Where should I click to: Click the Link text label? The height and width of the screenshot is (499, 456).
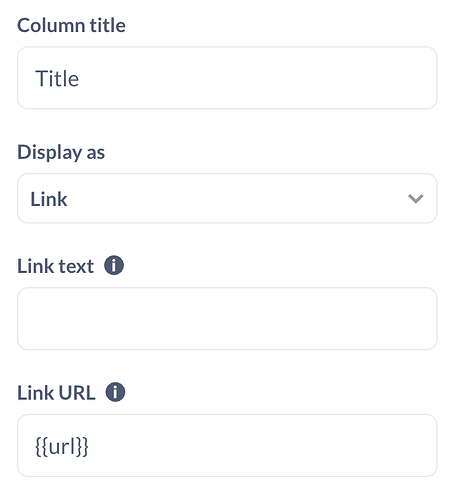coord(55,266)
